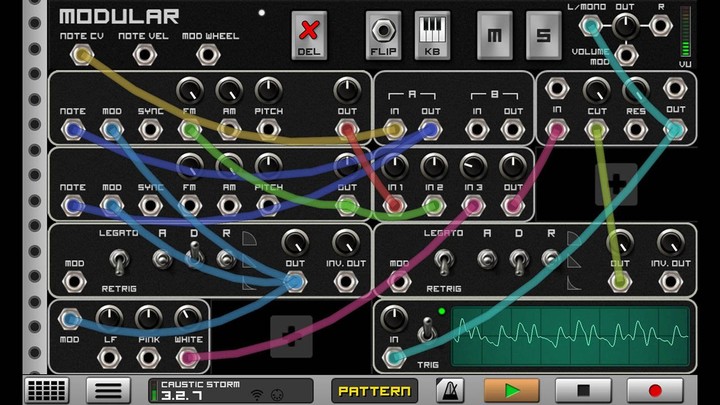Toggle oscilloscope TRIG switch
The image size is (720, 405).
427,329
